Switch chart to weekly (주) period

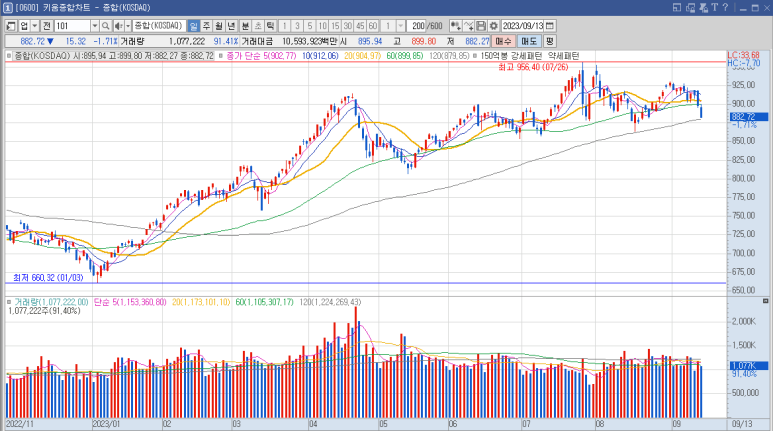click(206, 25)
